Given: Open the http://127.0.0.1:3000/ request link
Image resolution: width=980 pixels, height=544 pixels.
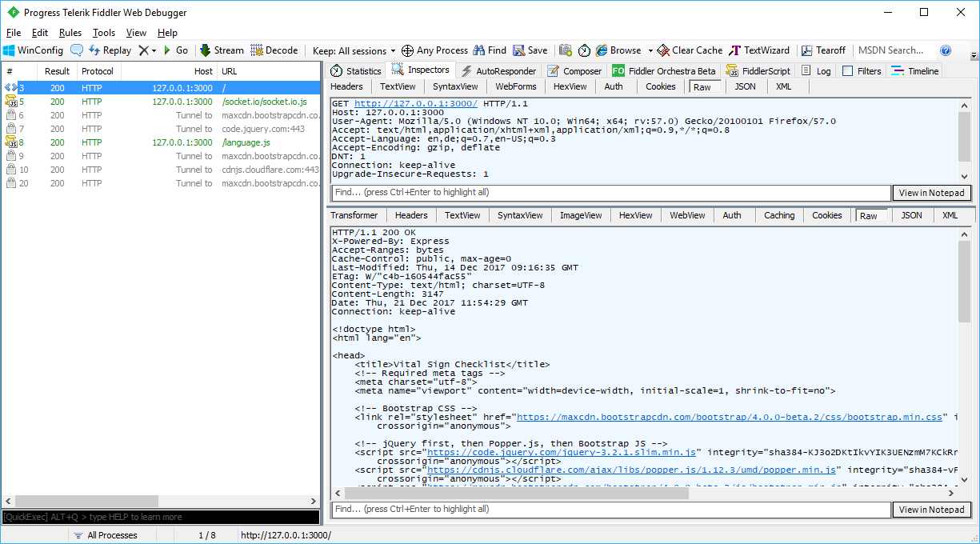Looking at the screenshot, I should click(x=416, y=104).
